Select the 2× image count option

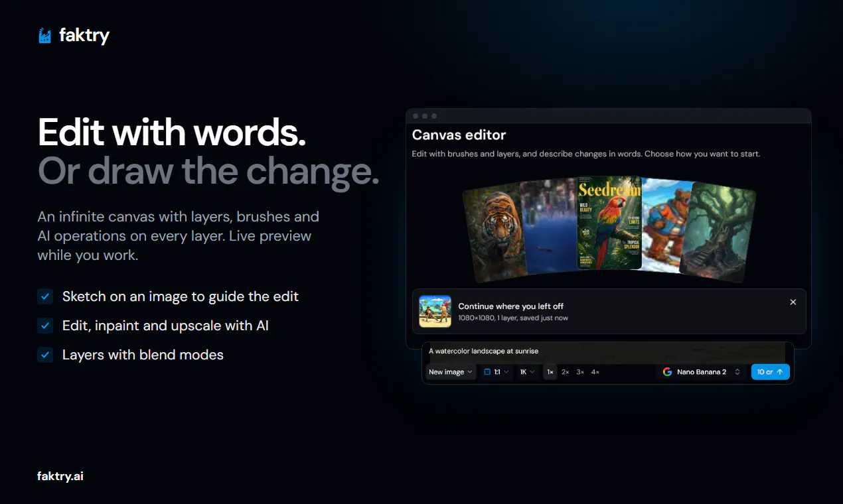click(566, 372)
